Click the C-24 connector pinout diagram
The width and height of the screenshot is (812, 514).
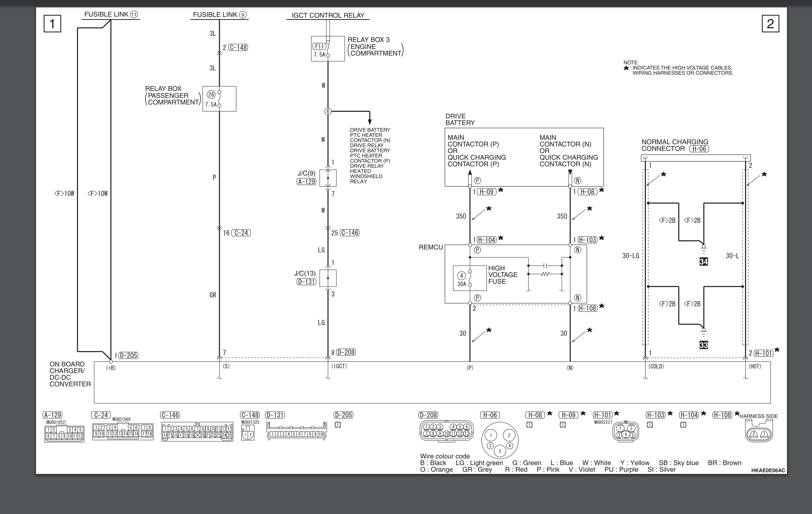pyautogui.click(x=123, y=431)
